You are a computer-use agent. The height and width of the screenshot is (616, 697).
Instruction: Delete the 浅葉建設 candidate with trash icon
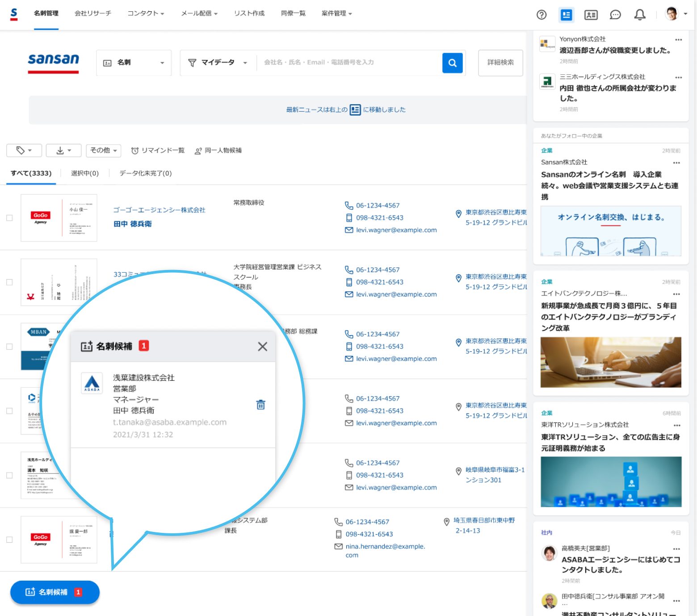click(x=261, y=405)
